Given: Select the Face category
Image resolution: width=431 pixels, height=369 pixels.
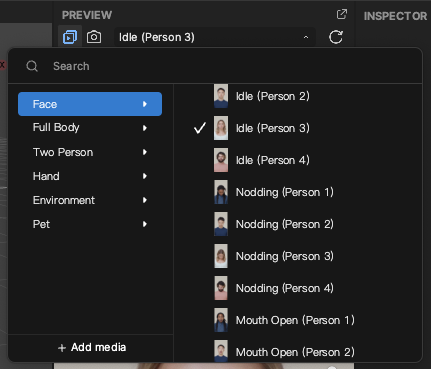Looking at the screenshot, I should click(90, 104).
